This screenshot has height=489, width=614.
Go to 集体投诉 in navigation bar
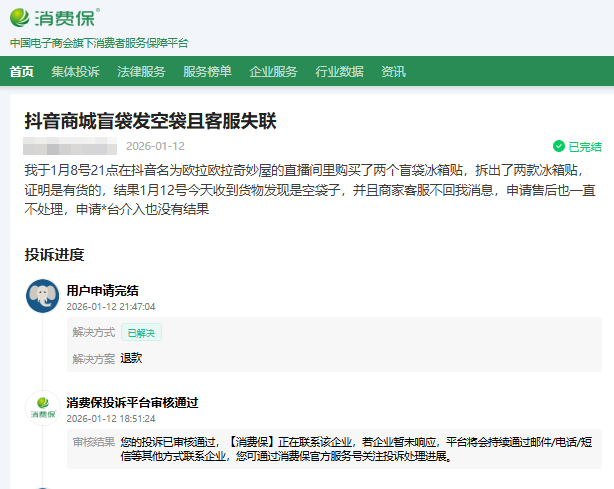(76, 71)
